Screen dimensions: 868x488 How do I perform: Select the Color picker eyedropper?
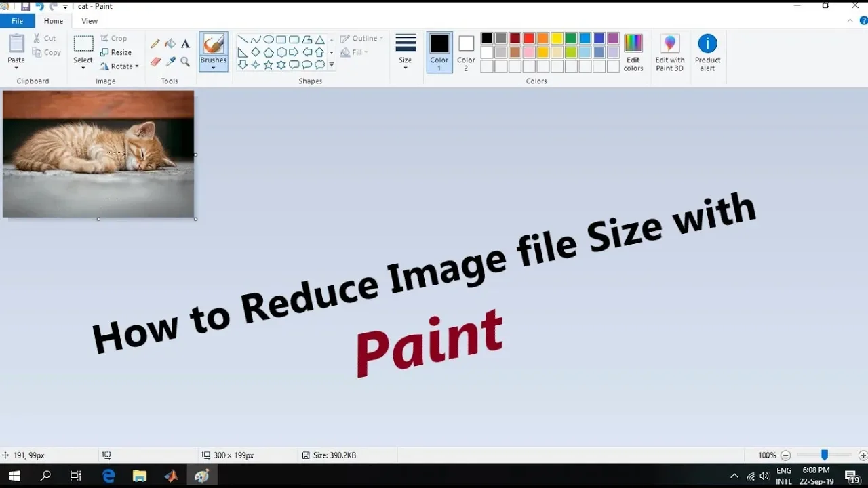(170, 62)
